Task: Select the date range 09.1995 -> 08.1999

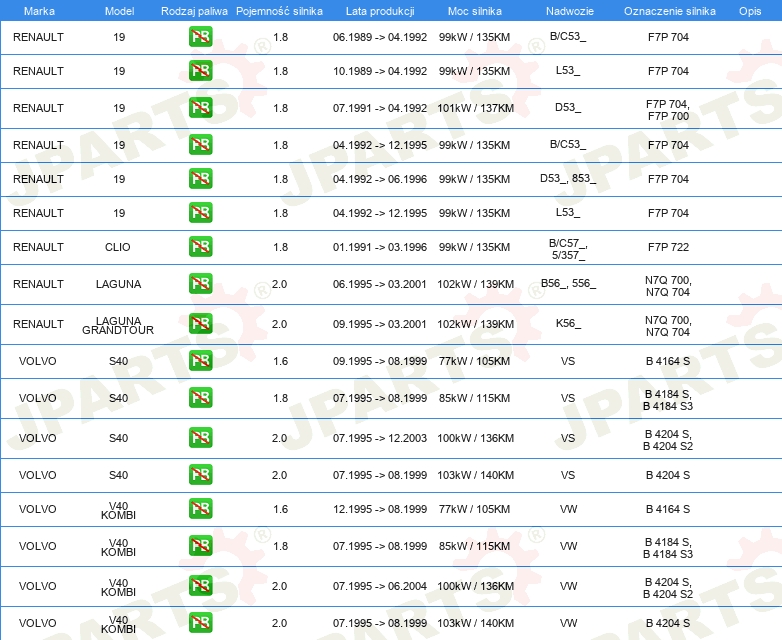Action: tap(380, 361)
